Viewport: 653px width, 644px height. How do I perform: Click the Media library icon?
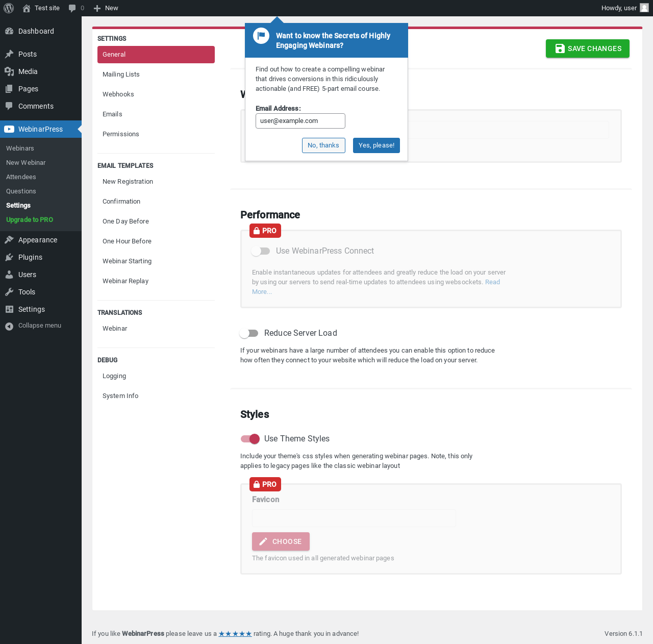9,71
